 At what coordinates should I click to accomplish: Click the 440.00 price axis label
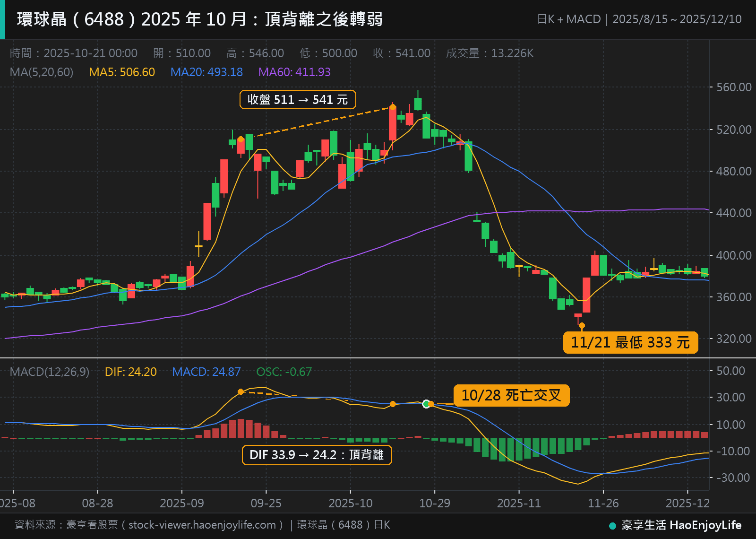pos(734,213)
